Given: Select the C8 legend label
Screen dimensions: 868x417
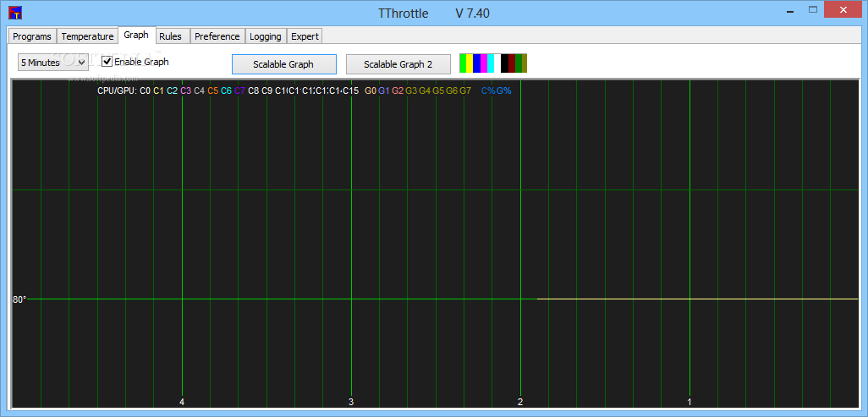Looking at the screenshot, I should [254, 91].
